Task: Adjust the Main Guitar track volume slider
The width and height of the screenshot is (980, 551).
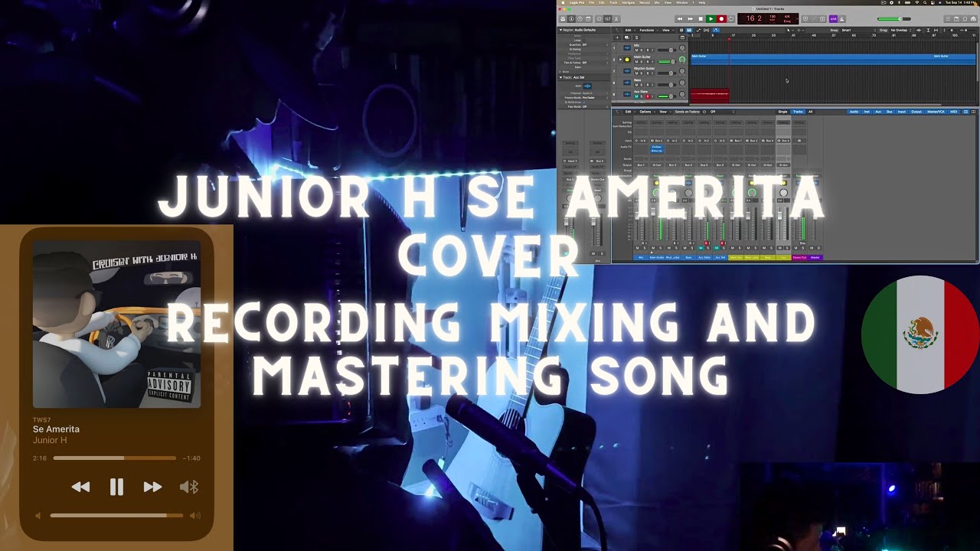Action: point(667,61)
